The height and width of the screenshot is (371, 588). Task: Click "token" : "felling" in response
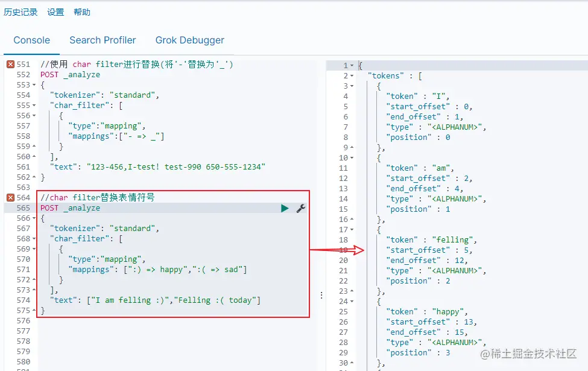pyautogui.click(x=432, y=239)
